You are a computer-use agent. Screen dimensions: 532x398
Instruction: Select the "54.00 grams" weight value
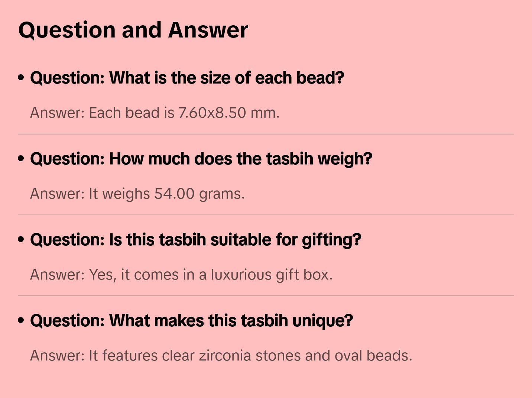point(199,194)
